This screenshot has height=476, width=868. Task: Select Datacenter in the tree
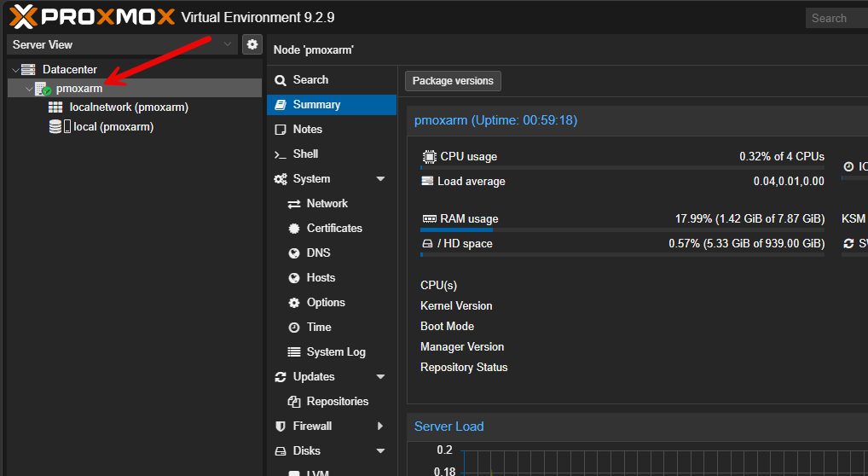pos(70,70)
